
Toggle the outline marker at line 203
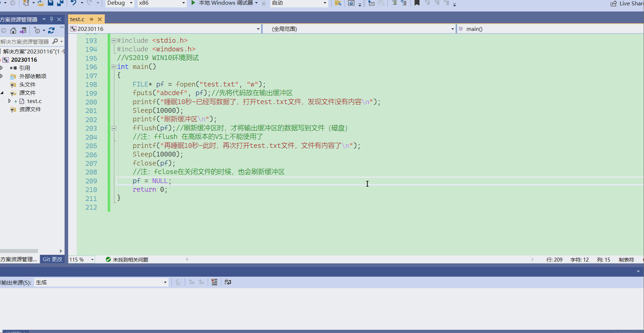[114, 128]
